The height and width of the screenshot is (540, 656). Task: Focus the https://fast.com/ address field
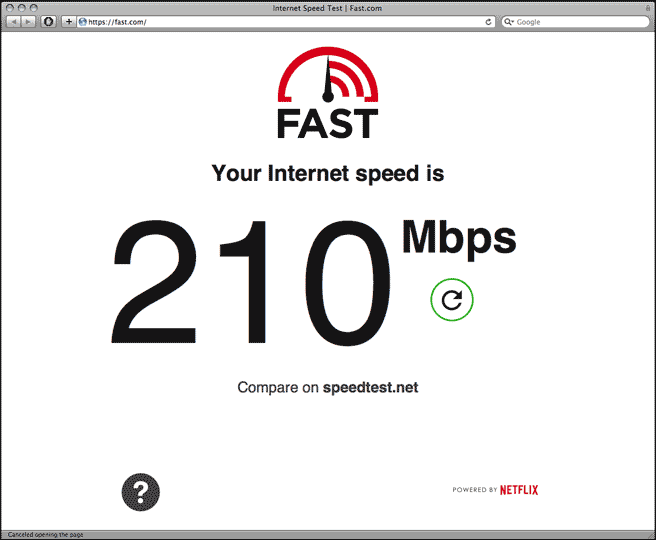pyautogui.click(x=286, y=22)
